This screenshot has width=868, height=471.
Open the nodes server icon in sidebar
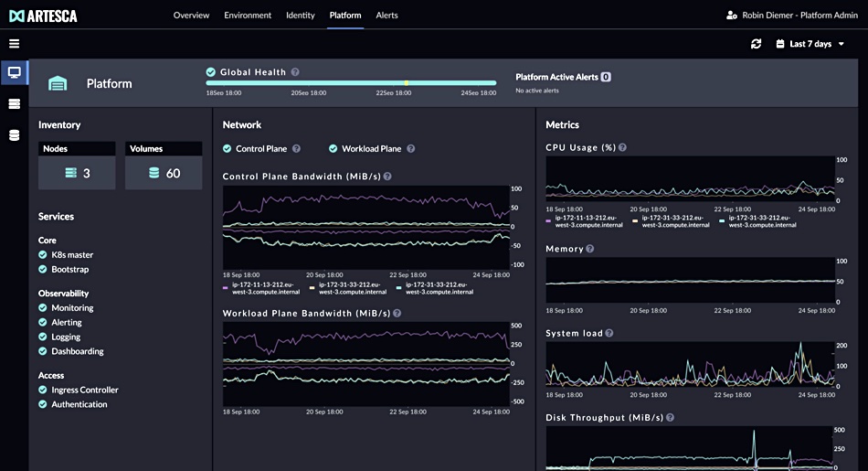pos(15,104)
